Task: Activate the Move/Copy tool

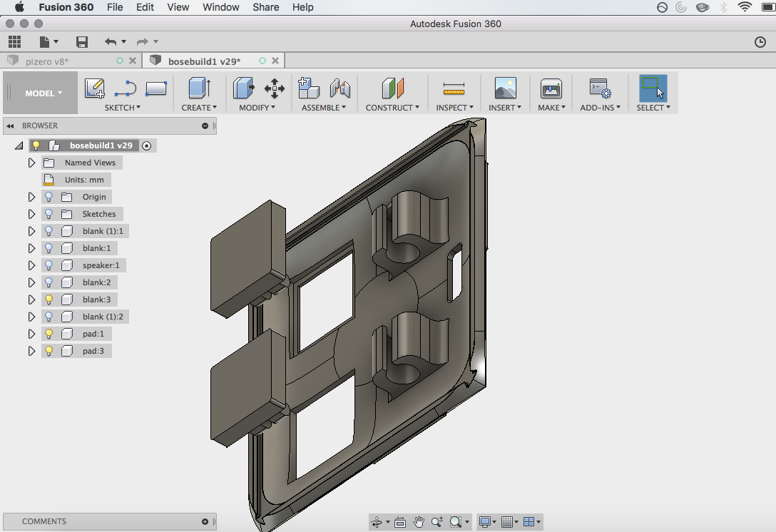Action: [x=274, y=88]
